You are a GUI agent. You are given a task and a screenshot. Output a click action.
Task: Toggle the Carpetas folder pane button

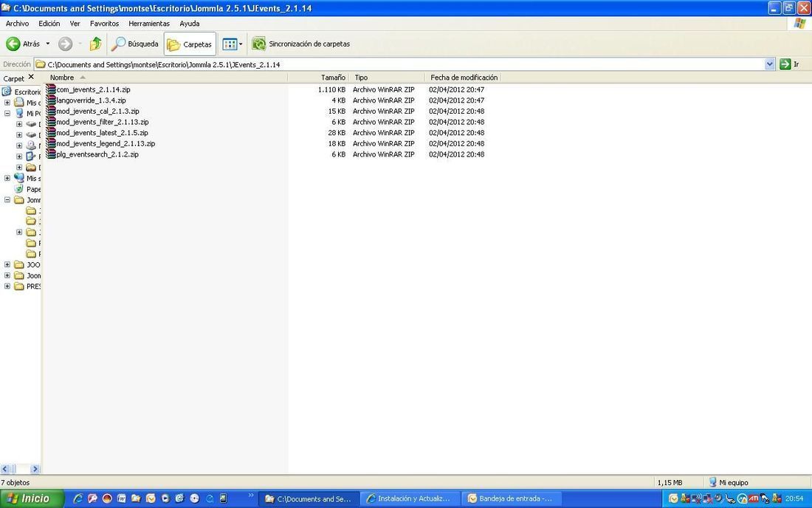pos(190,44)
